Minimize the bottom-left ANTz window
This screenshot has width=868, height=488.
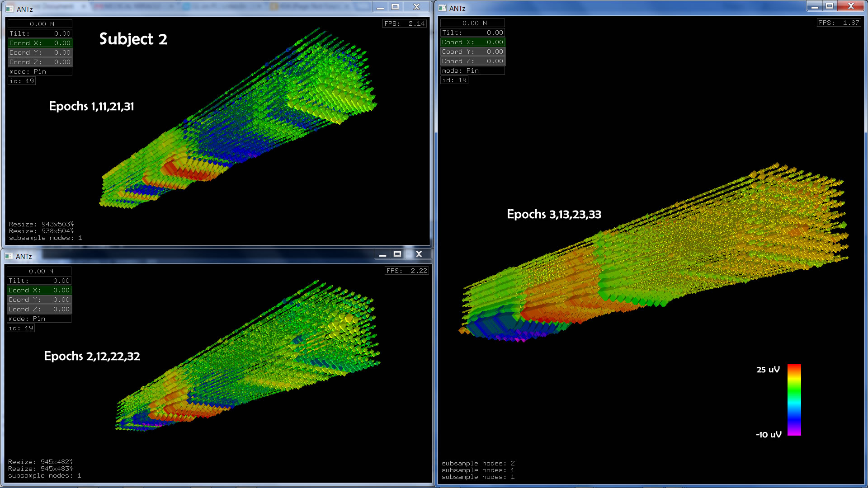[x=382, y=254]
